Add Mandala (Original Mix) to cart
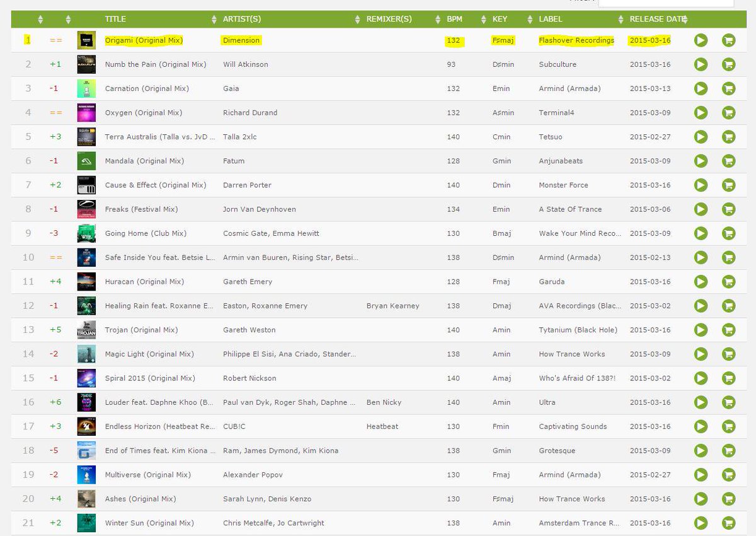The height and width of the screenshot is (536, 756). click(728, 161)
